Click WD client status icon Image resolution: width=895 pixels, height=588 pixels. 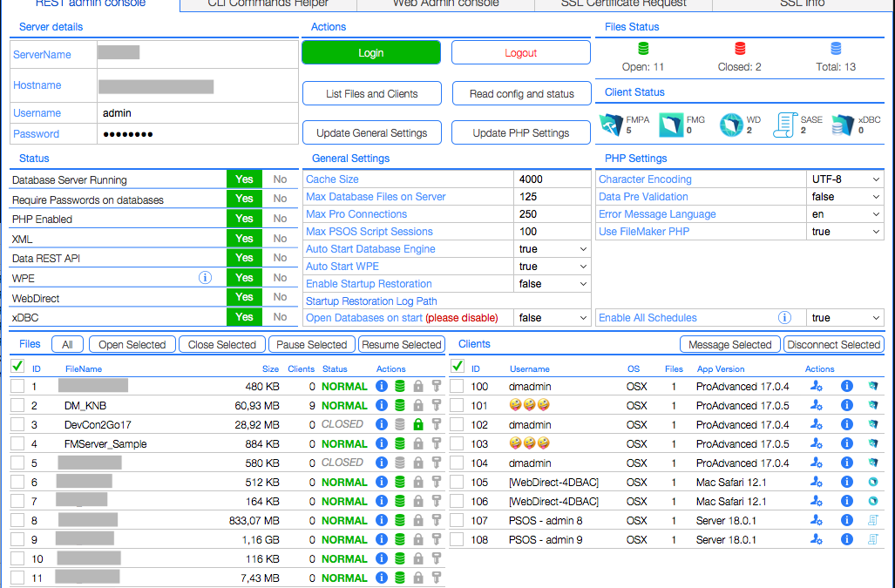pyautogui.click(x=730, y=125)
